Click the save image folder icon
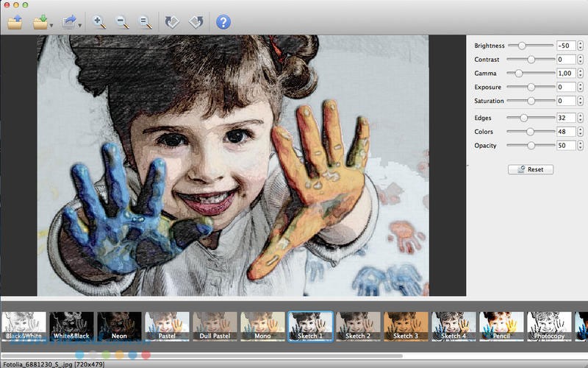 (40, 22)
